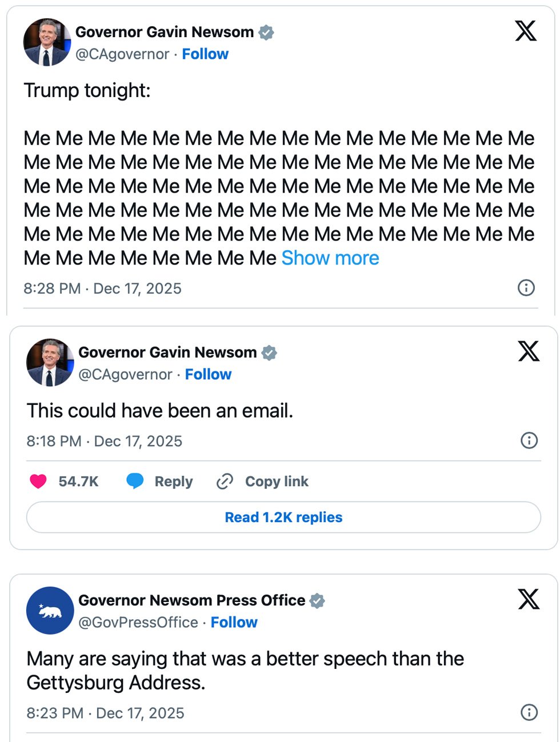
Task: Open info icon on the 8:18 PM tweet
Action: (x=529, y=440)
